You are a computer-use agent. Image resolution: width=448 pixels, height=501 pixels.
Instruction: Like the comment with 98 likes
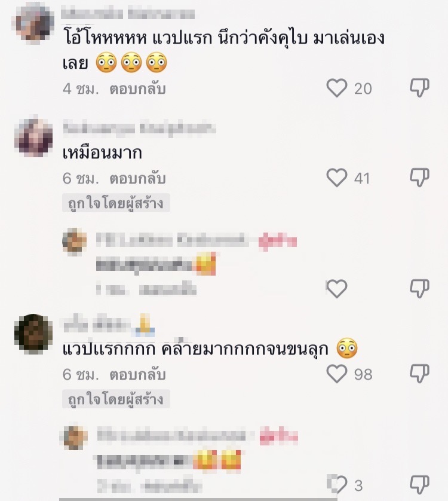[x=336, y=374]
